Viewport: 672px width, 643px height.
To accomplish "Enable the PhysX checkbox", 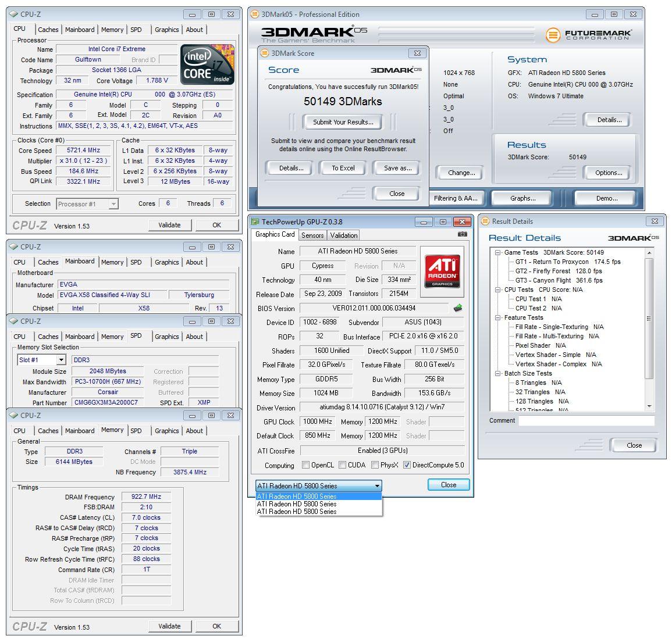I will click(x=375, y=465).
